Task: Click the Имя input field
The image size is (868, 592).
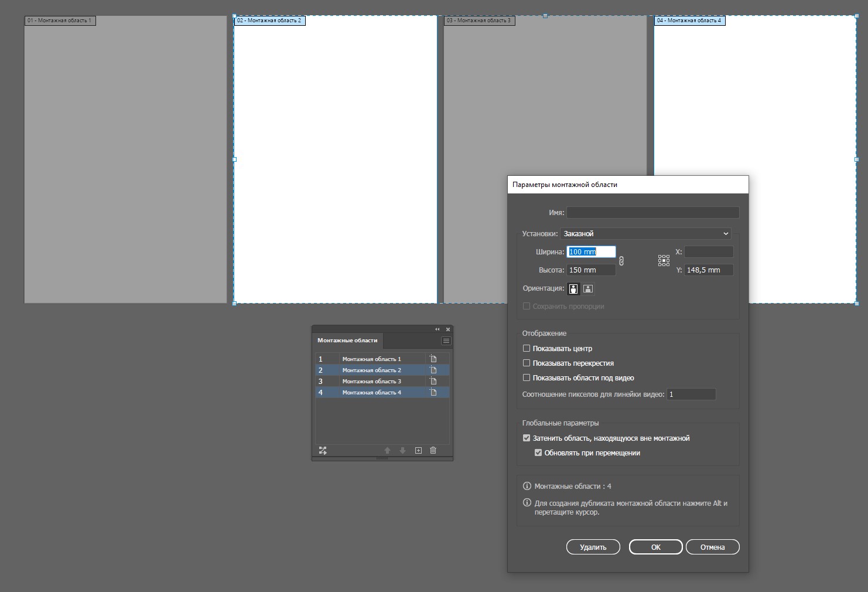Action: click(652, 212)
